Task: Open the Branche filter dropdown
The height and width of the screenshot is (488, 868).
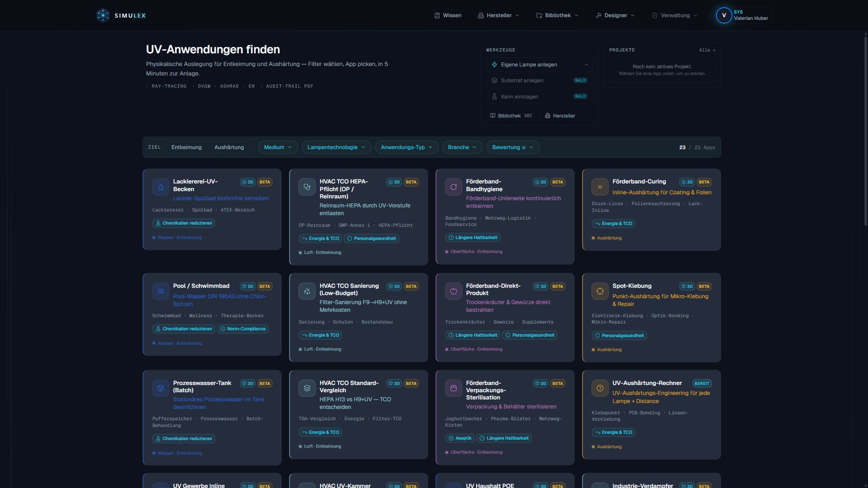Action: tap(462, 147)
